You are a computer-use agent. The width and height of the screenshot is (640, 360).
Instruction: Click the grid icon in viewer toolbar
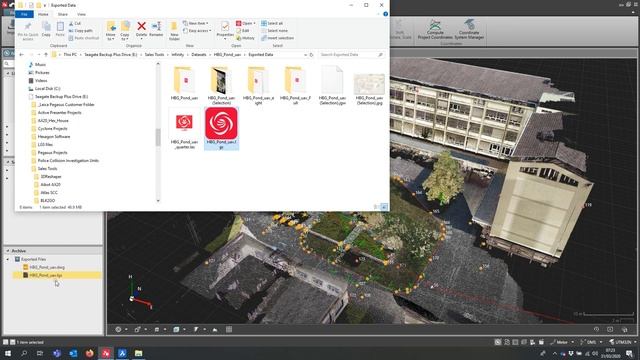tap(229, 329)
